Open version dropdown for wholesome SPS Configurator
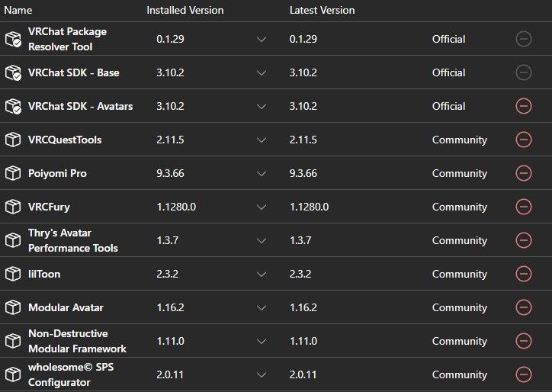 [262, 375]
